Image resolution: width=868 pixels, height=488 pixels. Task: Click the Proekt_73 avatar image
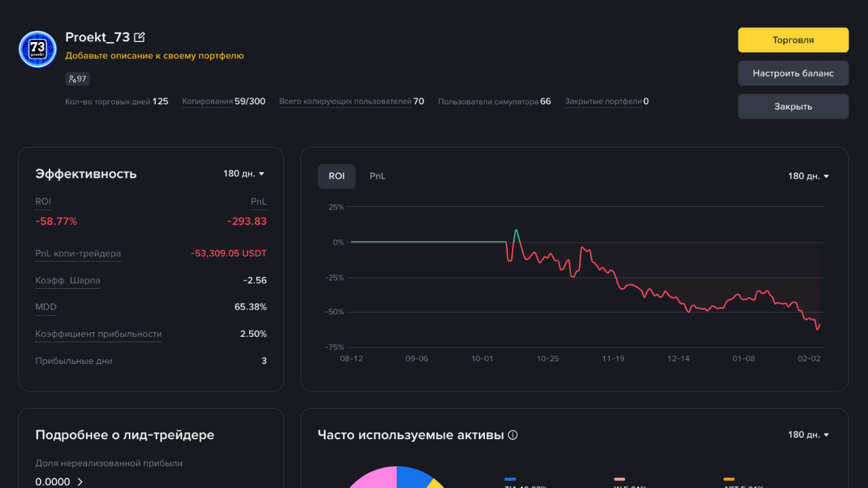[37, 49]
